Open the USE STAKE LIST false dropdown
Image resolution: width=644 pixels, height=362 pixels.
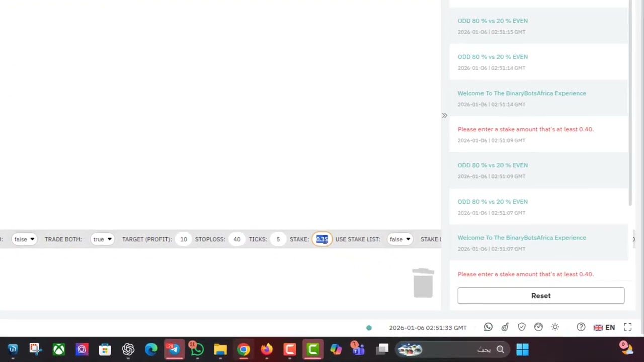400,239
